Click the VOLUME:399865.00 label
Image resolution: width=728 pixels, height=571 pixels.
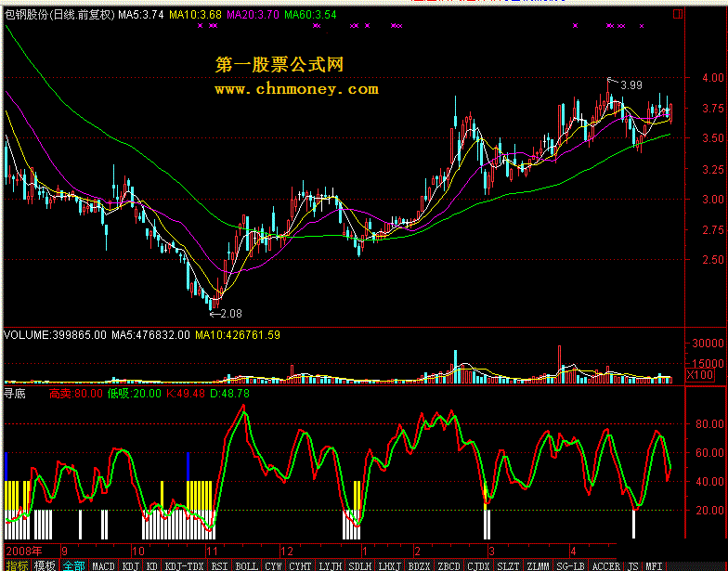pyautogui.click(x=56, y=334)
